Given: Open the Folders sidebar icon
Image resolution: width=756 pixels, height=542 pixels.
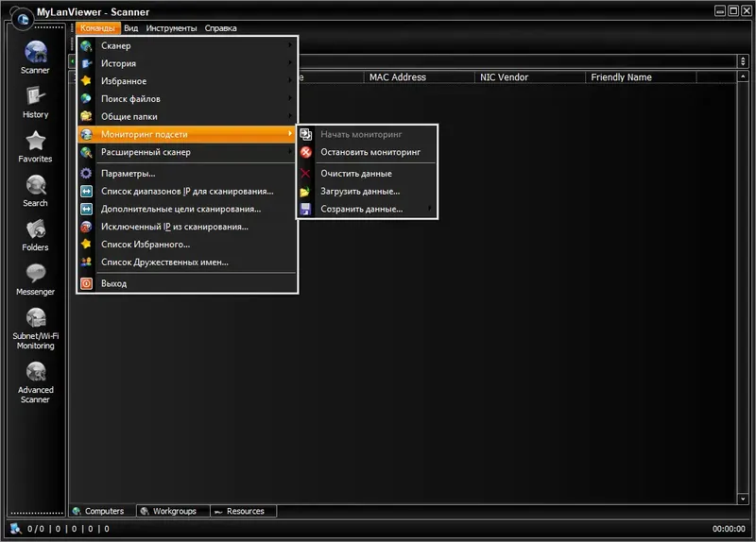Looking at the screenshot, I should pyautogui.click(x=36, y=229).
